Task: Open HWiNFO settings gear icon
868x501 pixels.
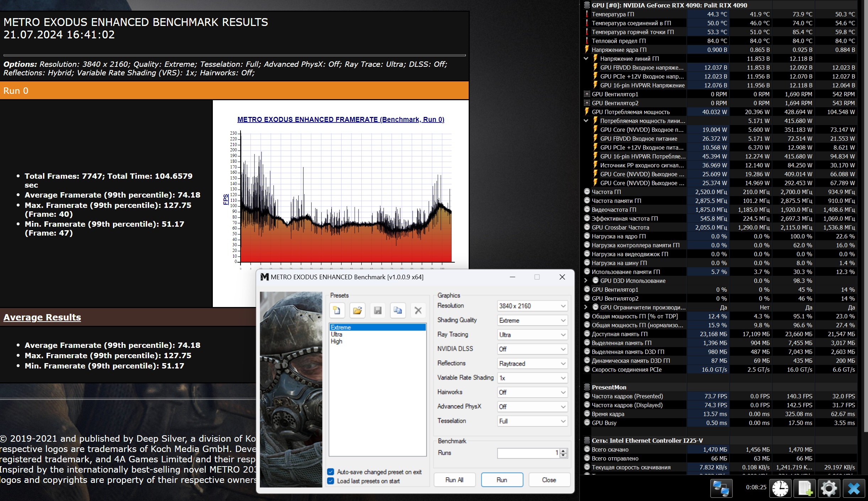Action: (x=829, y=489)
